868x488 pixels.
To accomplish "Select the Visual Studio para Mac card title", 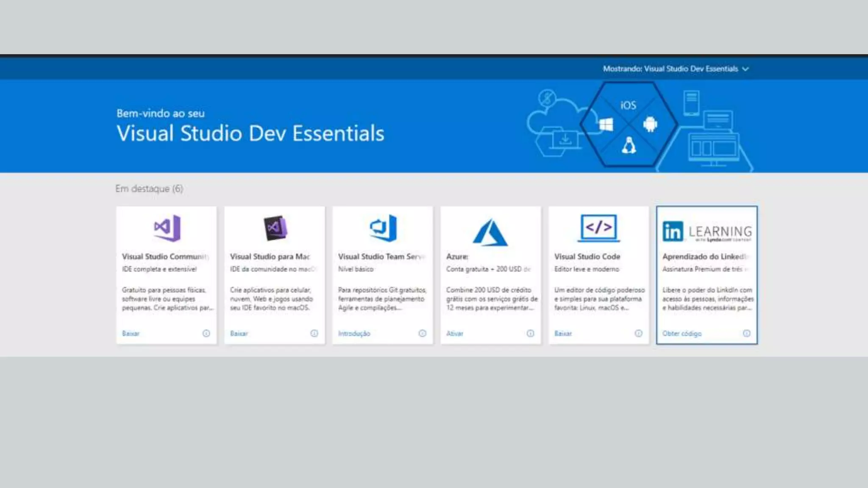I will [x=270, y=257].
